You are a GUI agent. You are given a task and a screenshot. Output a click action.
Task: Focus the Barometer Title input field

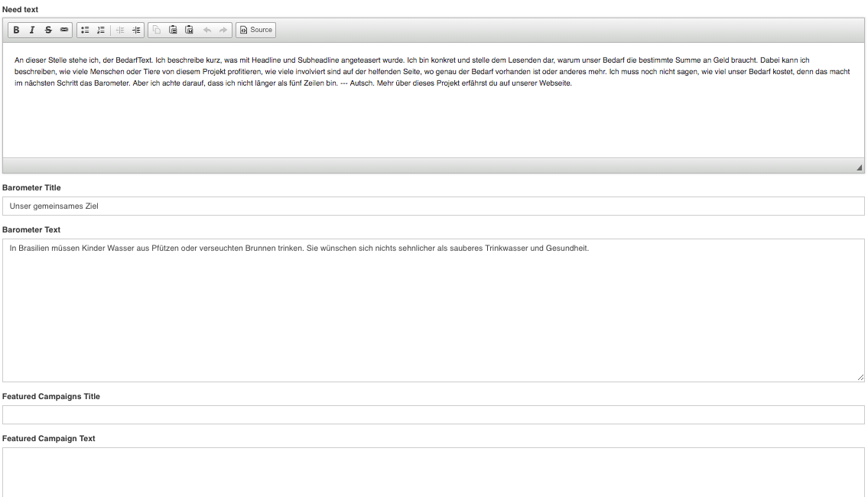pos(434,206)
